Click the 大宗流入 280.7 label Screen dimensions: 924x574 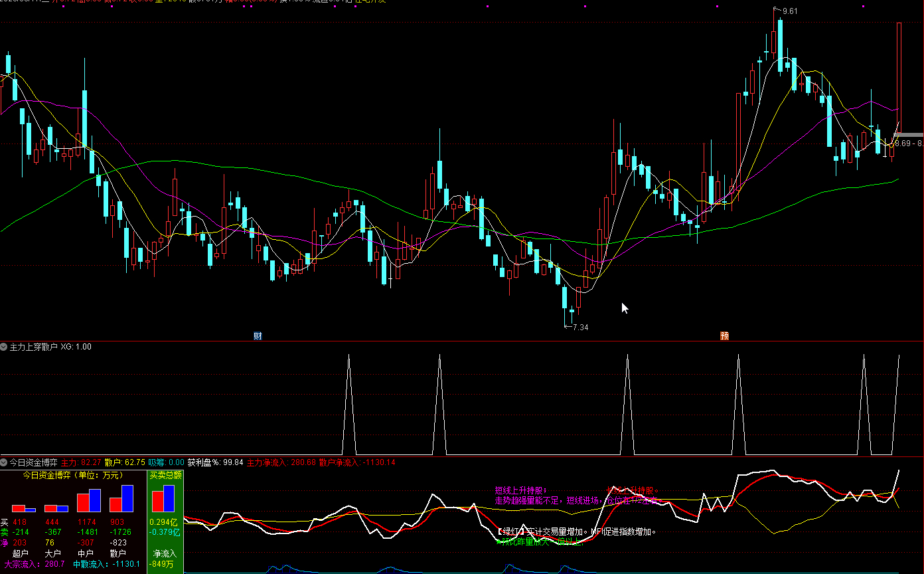[35, 564]
